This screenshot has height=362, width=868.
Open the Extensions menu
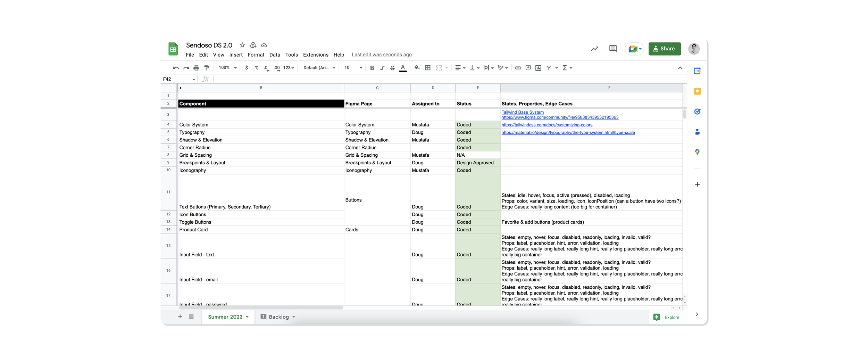pos(316,55)
